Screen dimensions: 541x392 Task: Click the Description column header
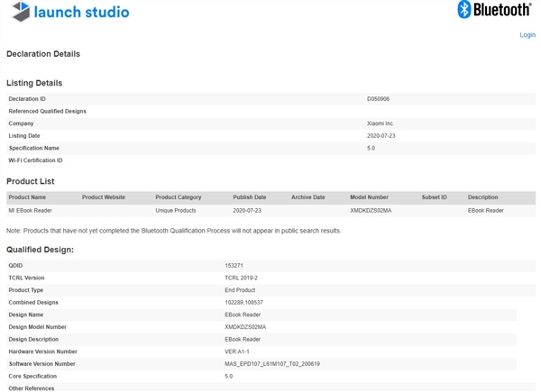coord(482,197)
